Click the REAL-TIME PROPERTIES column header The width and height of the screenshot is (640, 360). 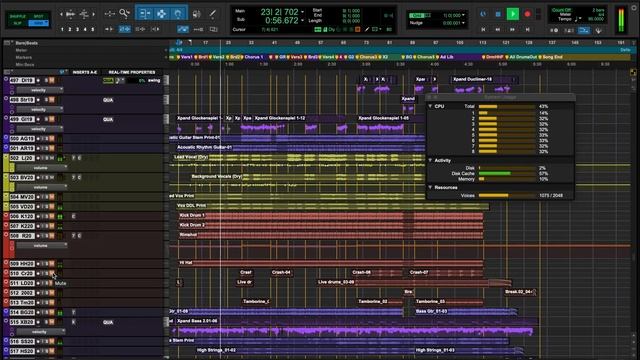pos(132,72)
